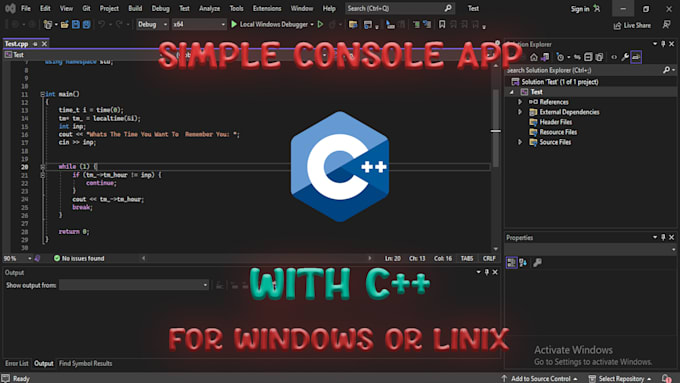
Task: Click the Open File folder icon
Action: pyautogui.click(x=65, y=25)
